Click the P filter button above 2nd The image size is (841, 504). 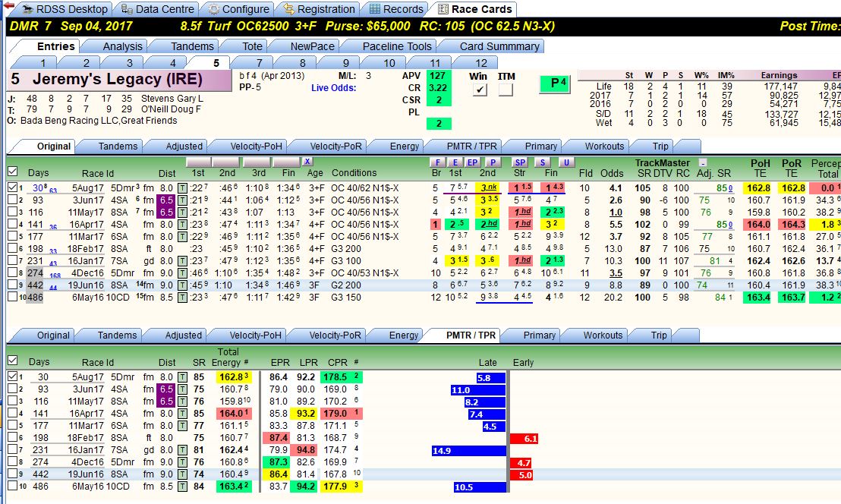[x=493, y=162]
